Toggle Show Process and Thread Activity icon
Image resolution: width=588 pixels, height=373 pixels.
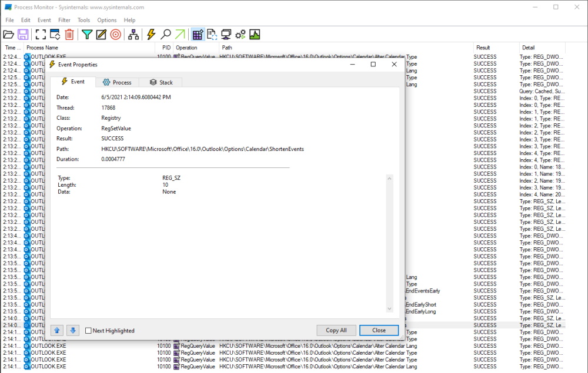[x=240, y=35]
